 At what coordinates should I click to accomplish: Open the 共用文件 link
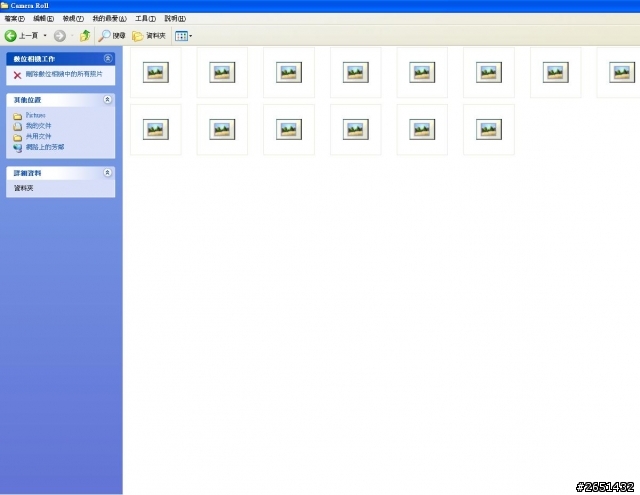pos(38,136)
